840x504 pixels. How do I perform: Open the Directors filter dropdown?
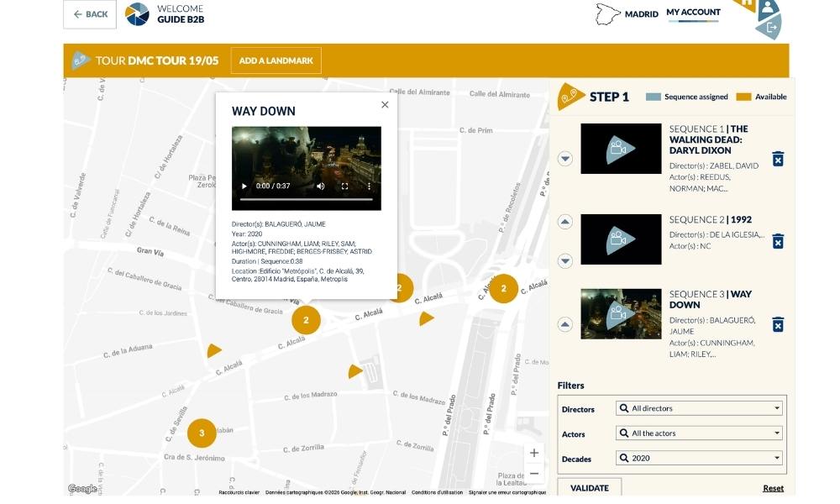tap(700, 408)
